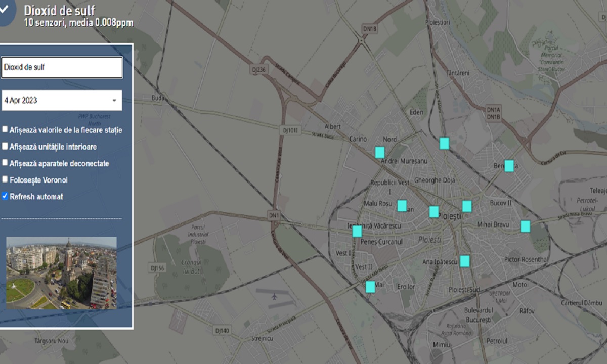Image resolution: width=607 pixels, height=364 pixels.
Task: Open the 4 Apr 2023 date dropdown
Action: click(62, 101)
